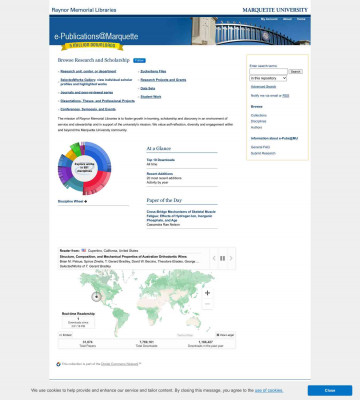Screen dimensions: 360x400
Task: Open the Digital Commons Network logo icon
Action: coord(58,364)
